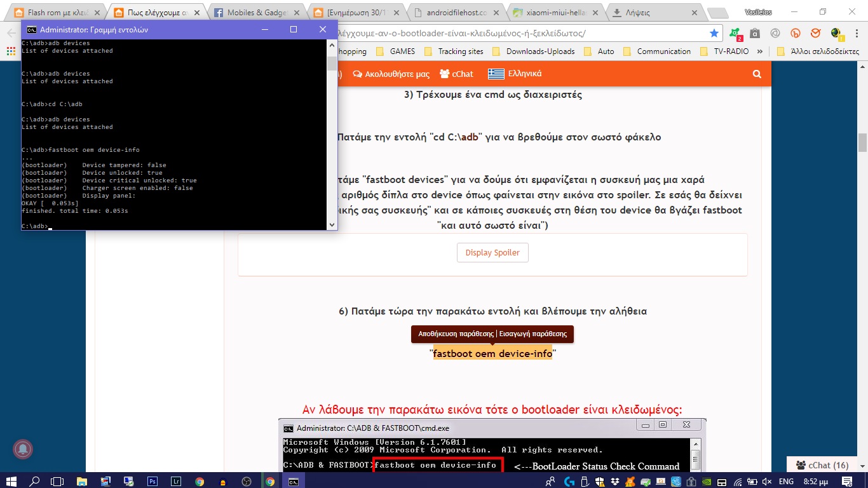Open Lightroom from the taskbar

pos(176,482)
